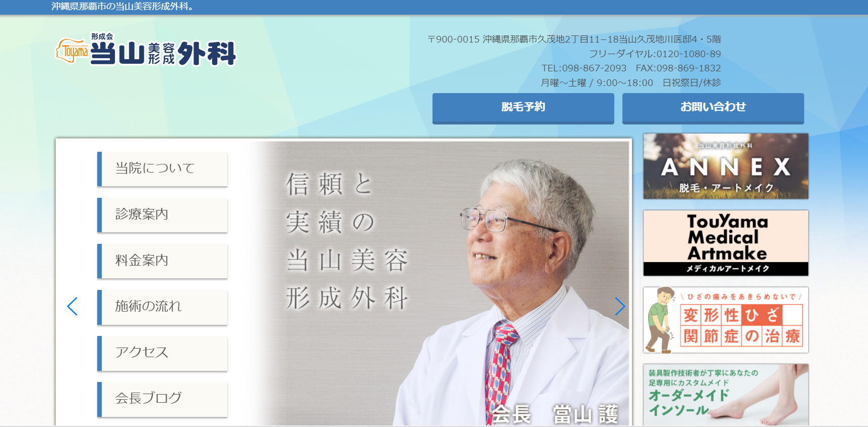Advance slideshow with right arrow
Viewport: 868px width, 427px height.
[x=620, y=306]
